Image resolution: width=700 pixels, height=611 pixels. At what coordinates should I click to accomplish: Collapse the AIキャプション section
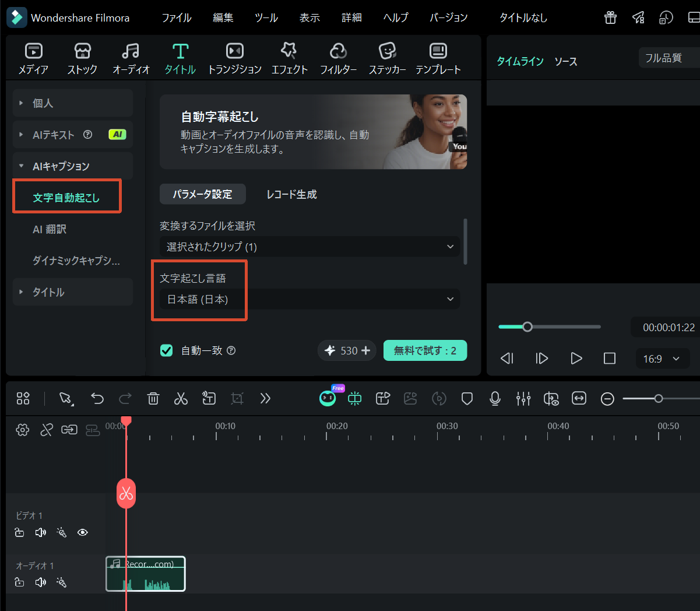tap(73, 166)
